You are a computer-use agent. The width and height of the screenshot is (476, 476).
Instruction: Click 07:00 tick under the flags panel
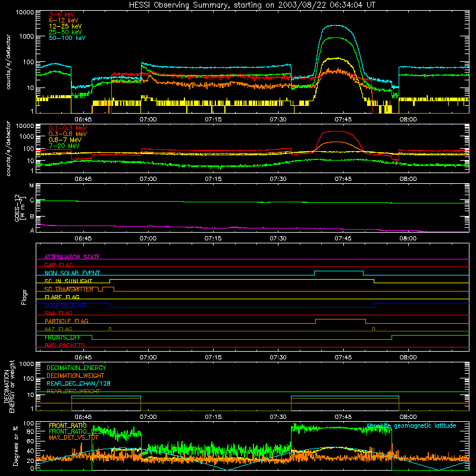tap(148, 358)
